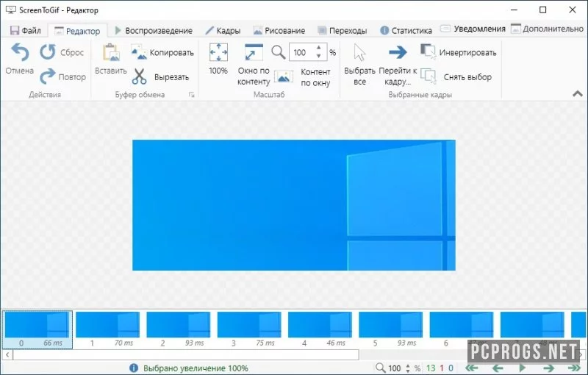Click the status bar magnifier icon
This screenshot has width=588, height=375.
(380, 368)
